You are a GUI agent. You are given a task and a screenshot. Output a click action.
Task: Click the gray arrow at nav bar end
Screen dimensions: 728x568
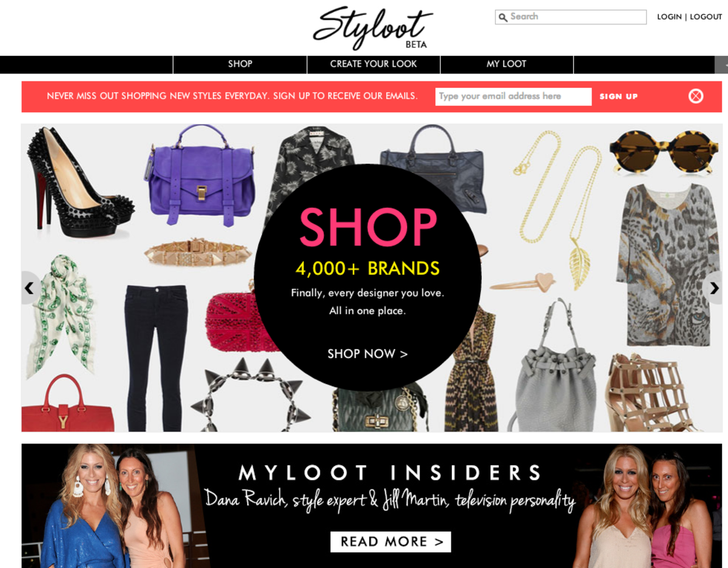(721, 65)
